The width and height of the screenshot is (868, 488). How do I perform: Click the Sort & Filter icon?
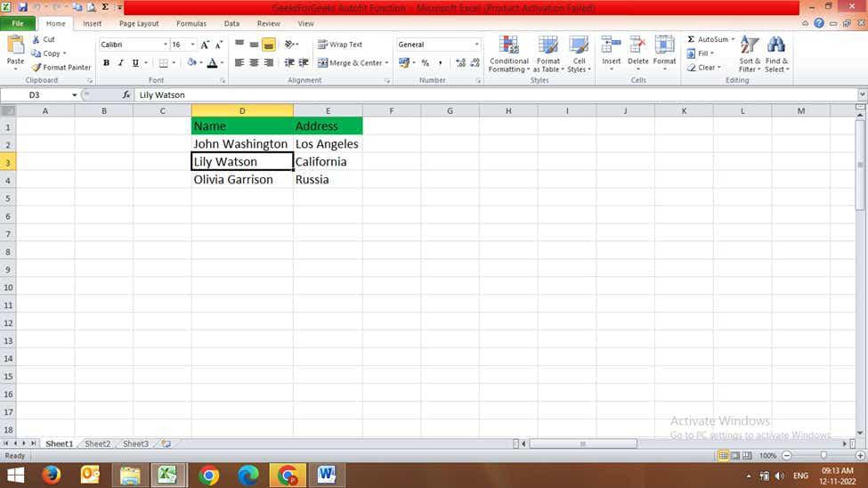pos(750,46)
